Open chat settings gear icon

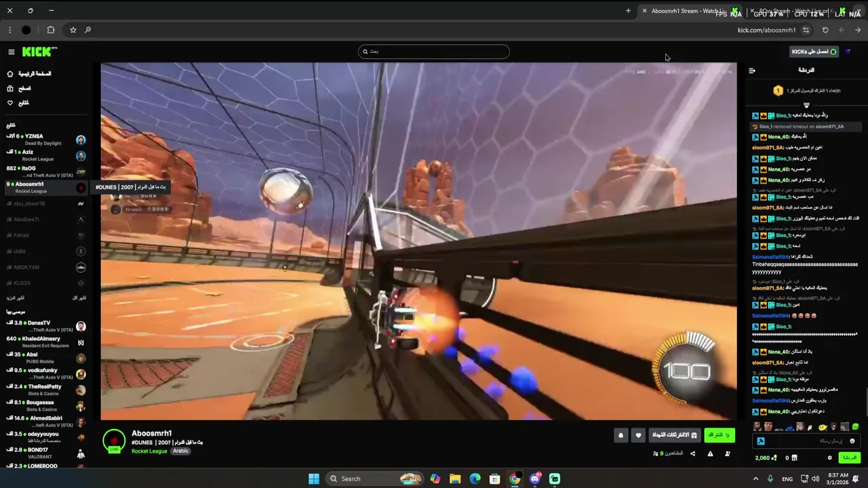click(829, 458)
